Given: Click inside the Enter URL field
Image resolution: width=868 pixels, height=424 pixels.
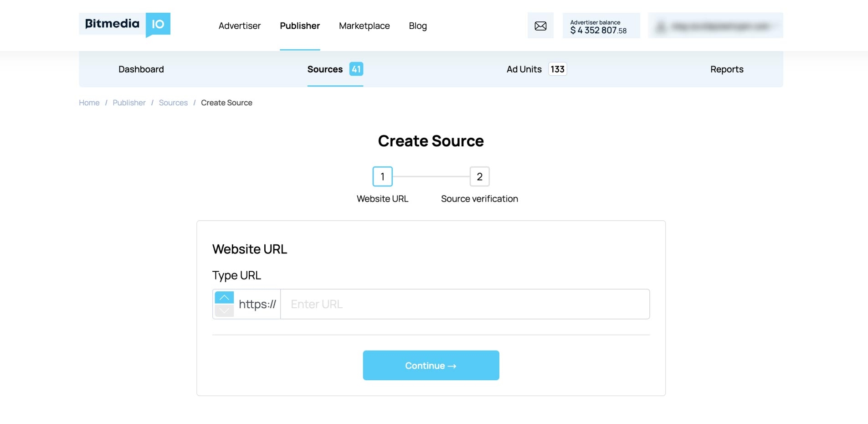Looking at the screenshot, I should point(464,304).
